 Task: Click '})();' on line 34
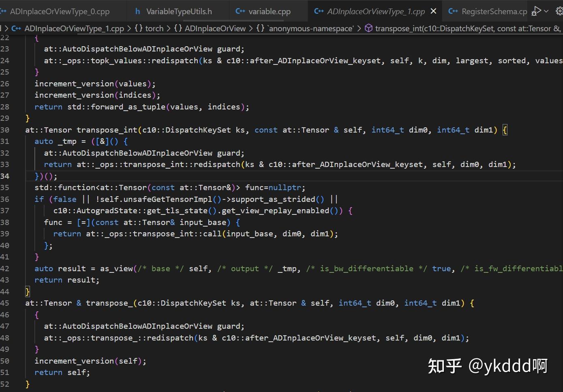46,176
